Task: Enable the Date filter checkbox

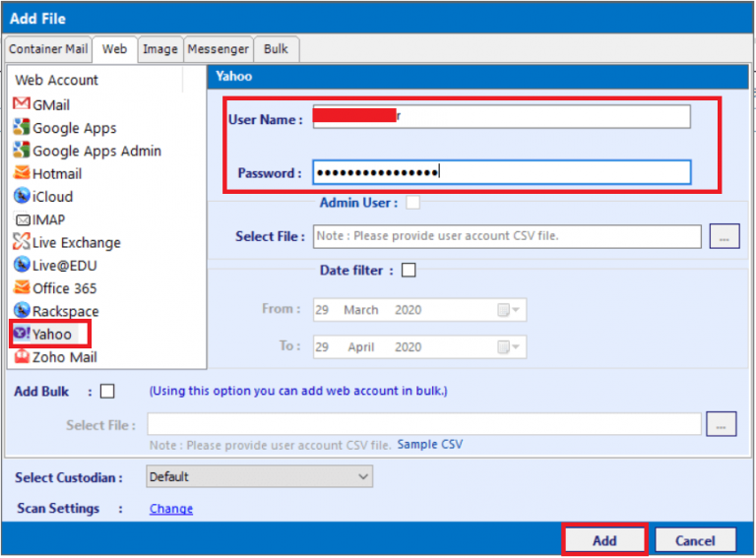Action: 409,270
